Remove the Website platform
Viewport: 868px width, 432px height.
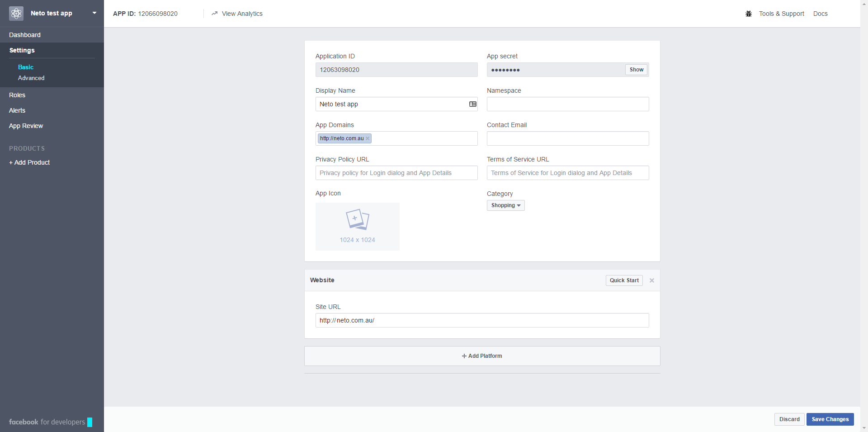point(652,280)
